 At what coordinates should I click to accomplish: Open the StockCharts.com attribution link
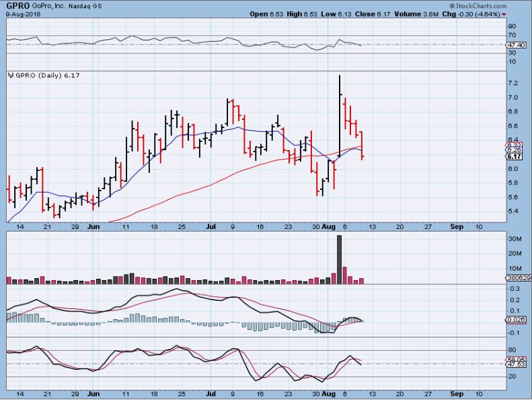(x=478, y=6)
